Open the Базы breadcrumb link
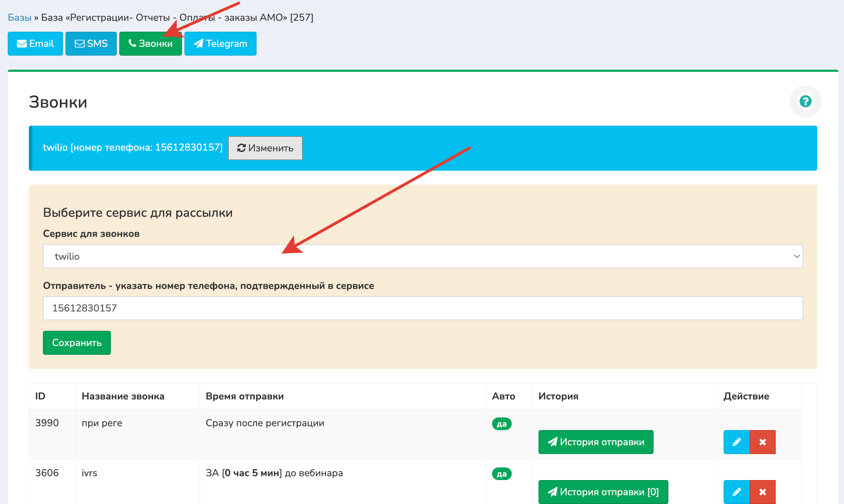Viewport: 844px width, 504px height. coord(20,18)
